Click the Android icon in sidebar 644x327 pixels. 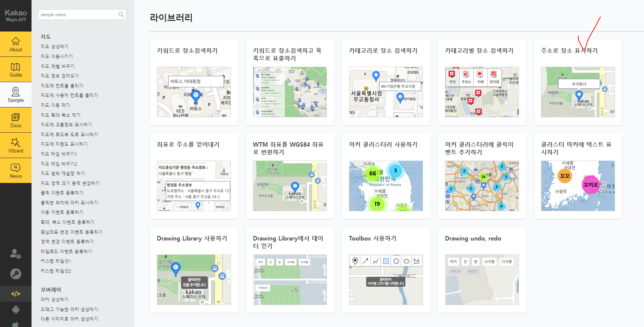coord(16,310)
